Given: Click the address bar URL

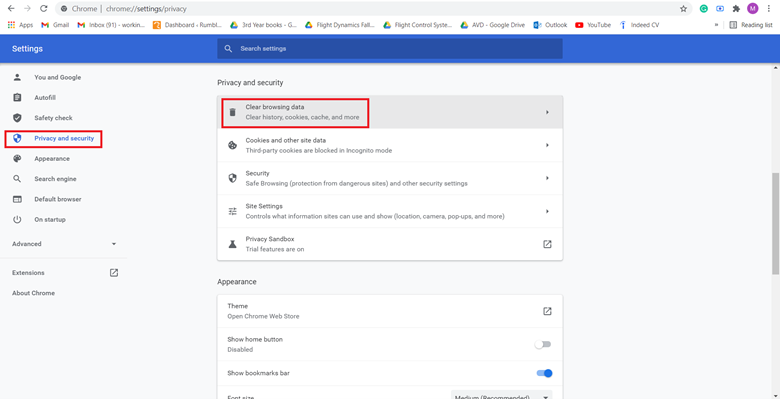Looking at the screenshot, I should coord(146,9).
